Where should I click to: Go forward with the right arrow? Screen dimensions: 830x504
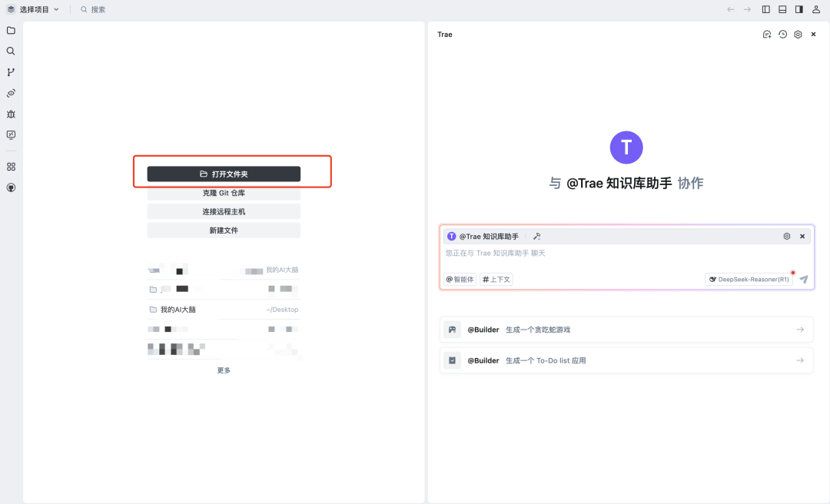pos(747,9)
